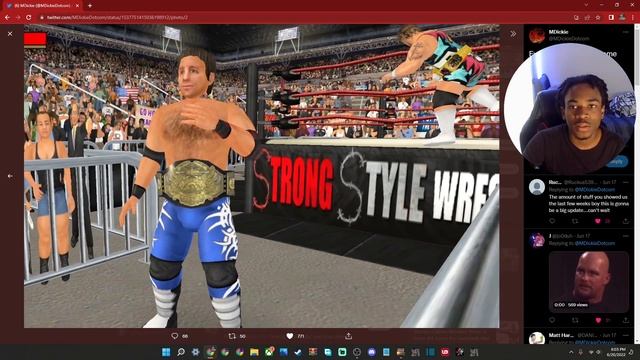
Task: Click the browser Forward button
Action: [18, 18]
